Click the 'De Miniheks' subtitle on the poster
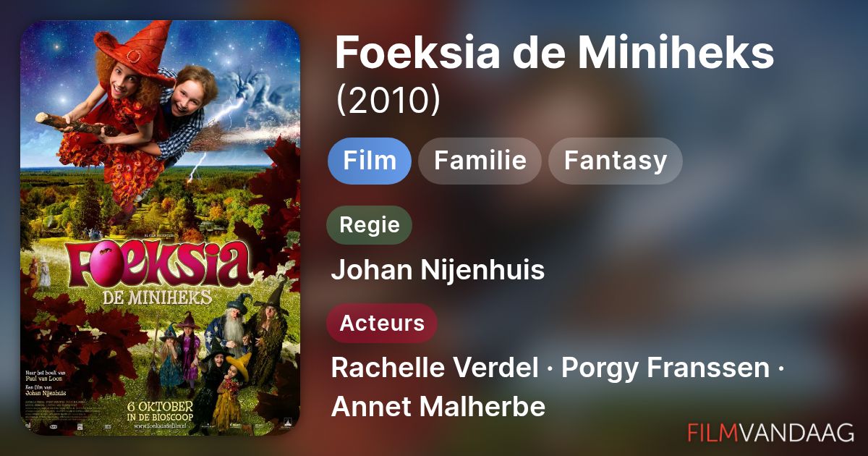The width and height of the screenshot is (868, 456). (x=158, y=296)
